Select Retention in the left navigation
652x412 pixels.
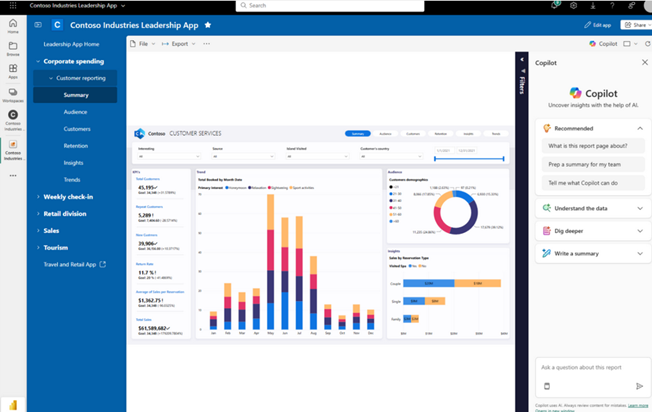click(76, 146)
